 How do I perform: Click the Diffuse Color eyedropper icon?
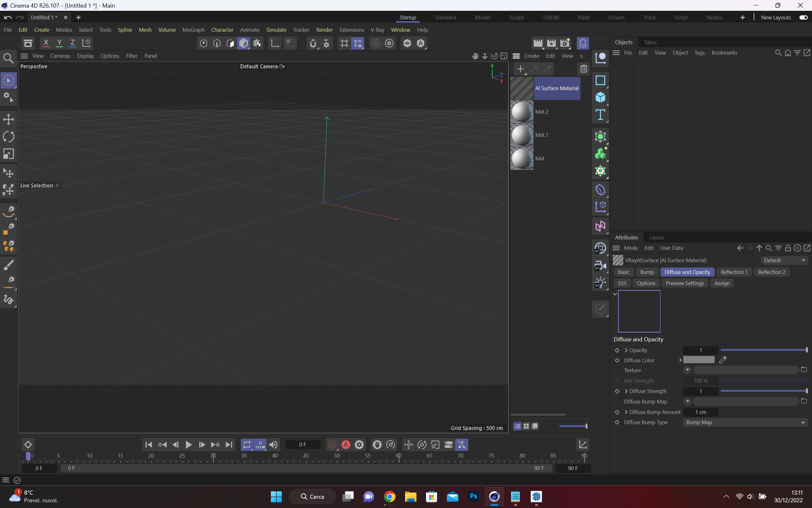coord(723,360)
